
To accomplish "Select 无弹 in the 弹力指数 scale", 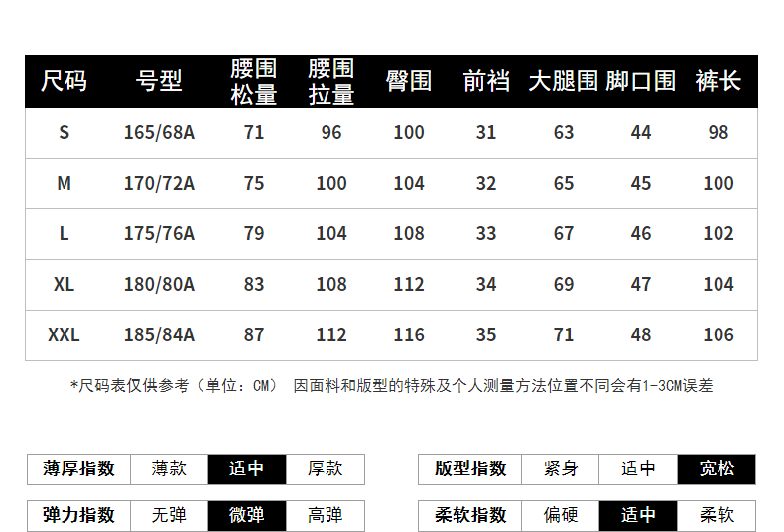I will [x=169, y=515].
